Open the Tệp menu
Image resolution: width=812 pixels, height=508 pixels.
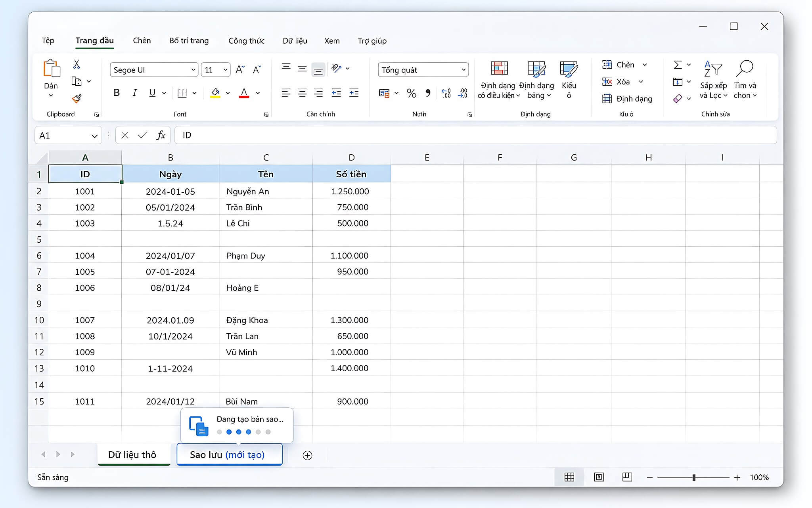click(48, 40)
